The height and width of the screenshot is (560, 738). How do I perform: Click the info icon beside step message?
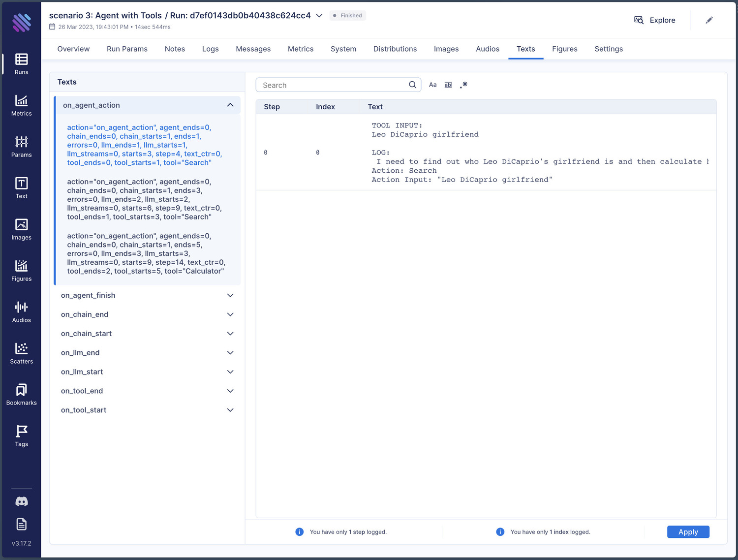click(299, 532)
